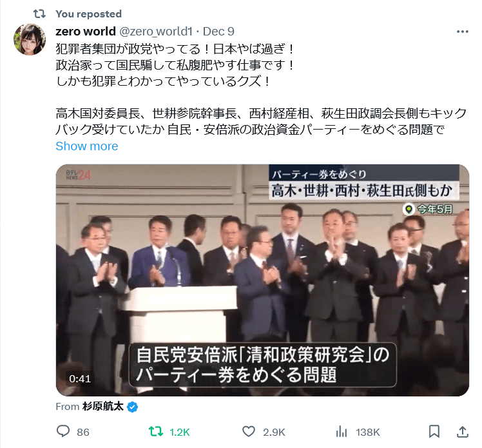View the 2.9K likes count

pyautogui.click(x=274, y=433)
